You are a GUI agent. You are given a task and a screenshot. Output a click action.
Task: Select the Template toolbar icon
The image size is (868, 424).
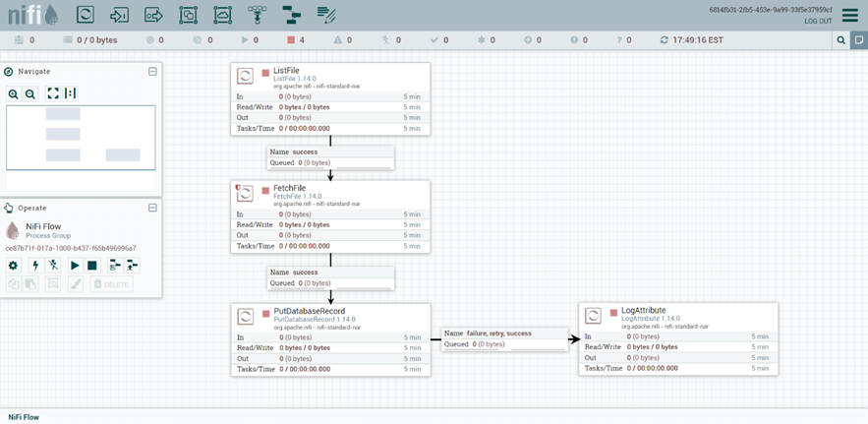[291, 15]
